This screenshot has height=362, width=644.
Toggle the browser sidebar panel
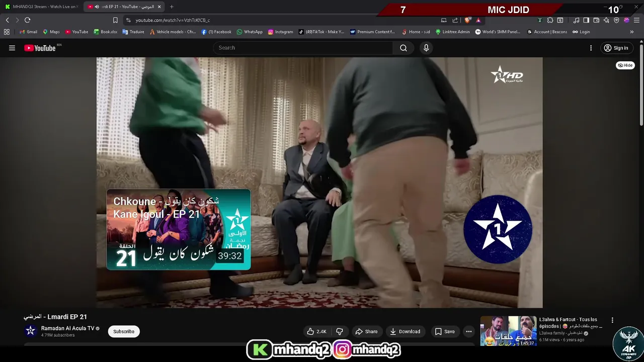(x=586, y=20)
